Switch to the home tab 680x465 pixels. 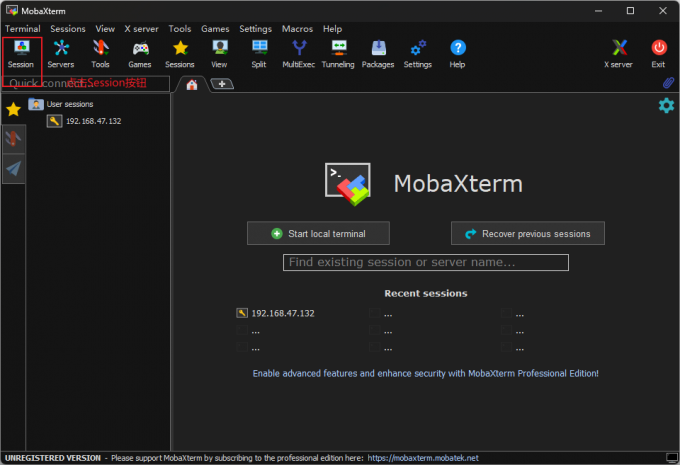click(x=192, y=84)
